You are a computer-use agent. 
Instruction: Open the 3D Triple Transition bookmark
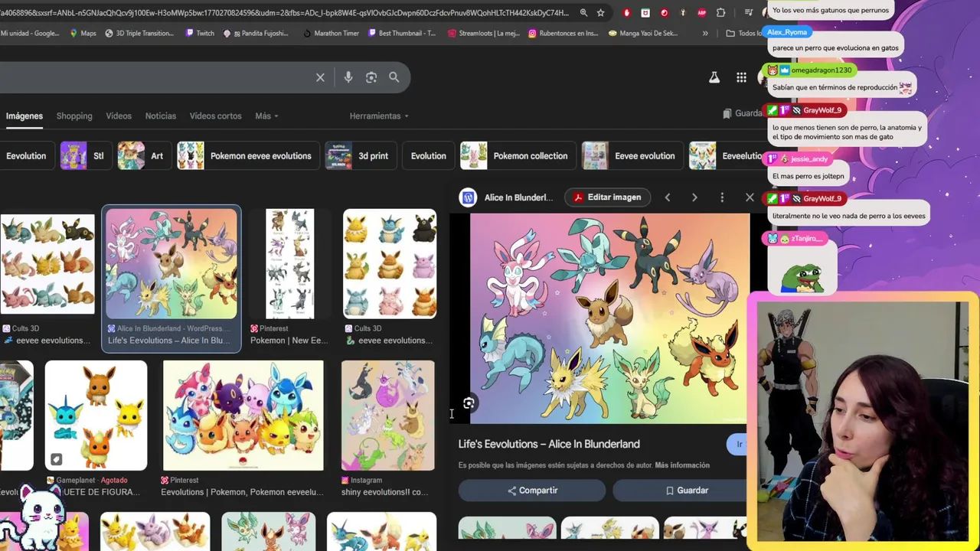click(x=139, y=34)
